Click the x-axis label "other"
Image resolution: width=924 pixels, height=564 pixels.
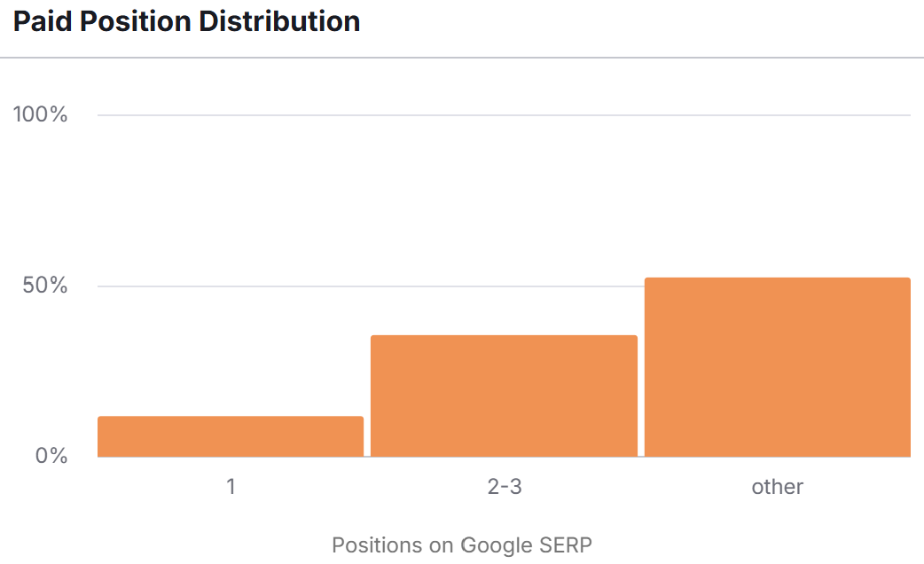(x=778, y=487)
